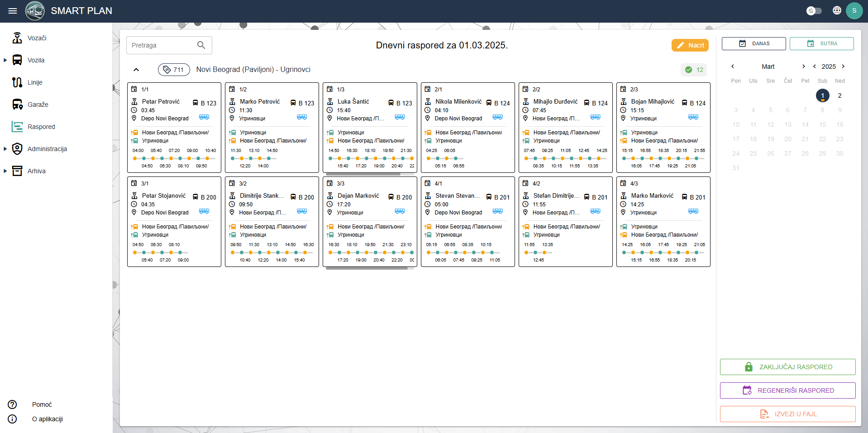Expand the Vozila sidebar submenu
The width and height of the screenshot is (868, 433).
tap(5, 60)
